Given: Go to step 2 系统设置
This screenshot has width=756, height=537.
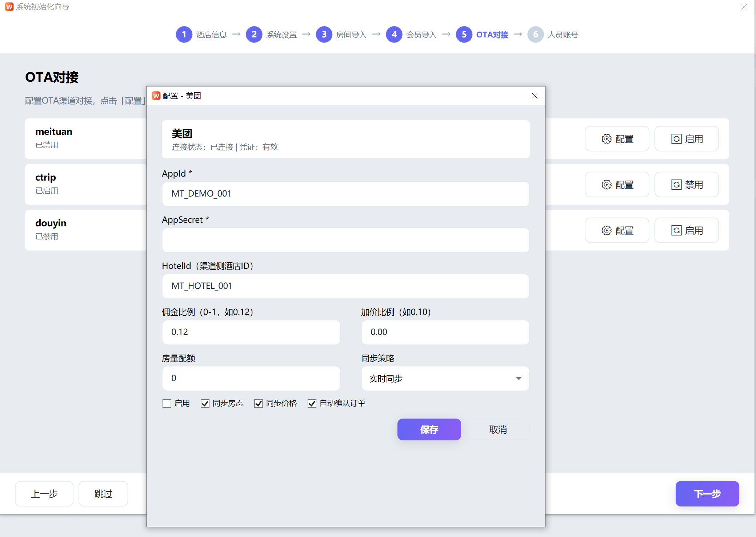Looking at the screenshot, I should 272,35.
